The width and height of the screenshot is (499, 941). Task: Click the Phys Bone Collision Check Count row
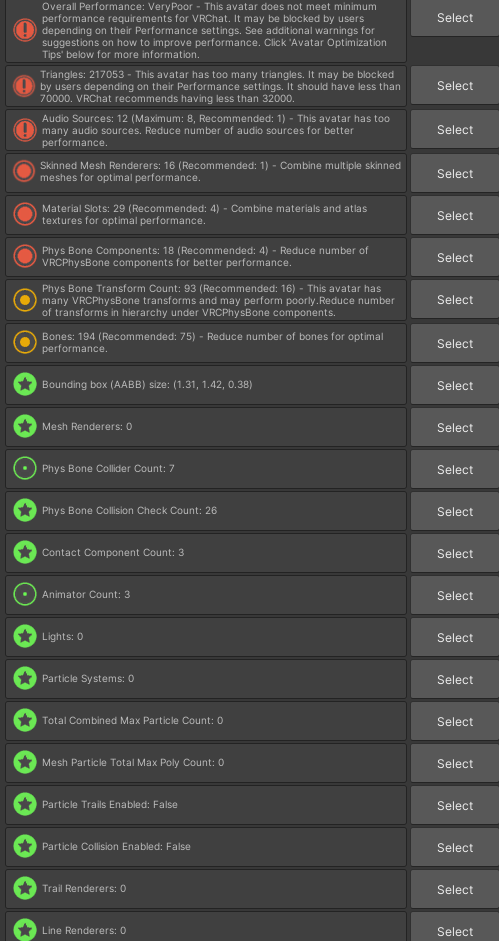point(206,511)
